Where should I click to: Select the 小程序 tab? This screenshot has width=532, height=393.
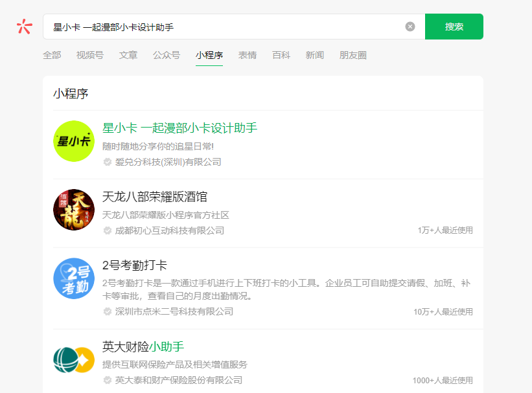point(209,55)
